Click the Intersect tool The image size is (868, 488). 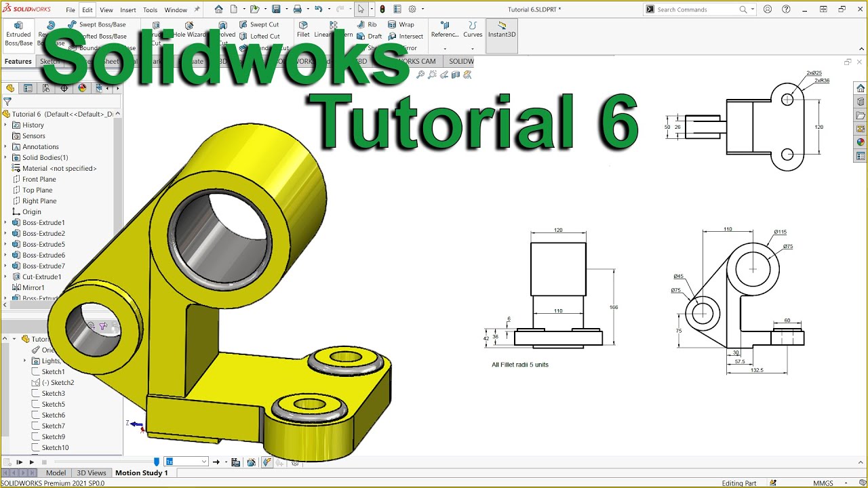406,37
